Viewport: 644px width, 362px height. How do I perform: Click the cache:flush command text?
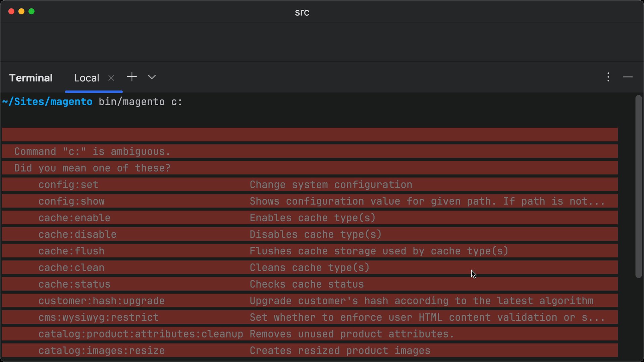tap(71, 251)
